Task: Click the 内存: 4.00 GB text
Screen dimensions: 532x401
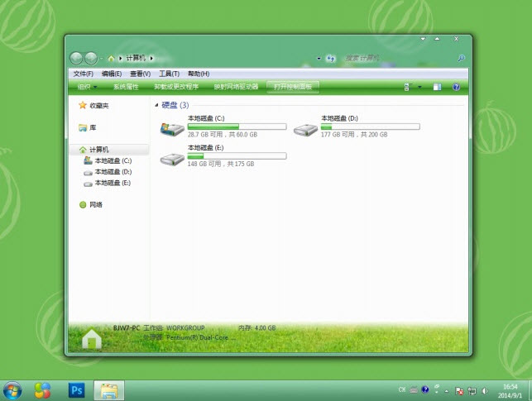Action: pyautogui.click(x=256, y=328)
